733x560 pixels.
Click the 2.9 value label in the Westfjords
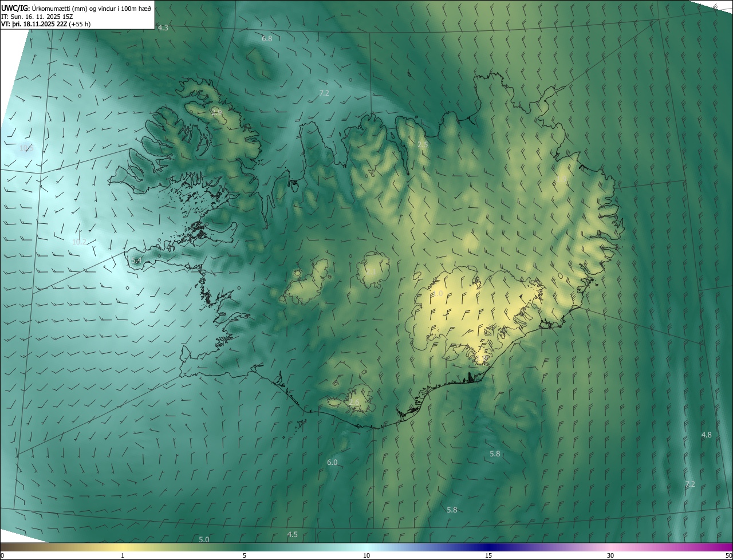click(x=216, y=113)
